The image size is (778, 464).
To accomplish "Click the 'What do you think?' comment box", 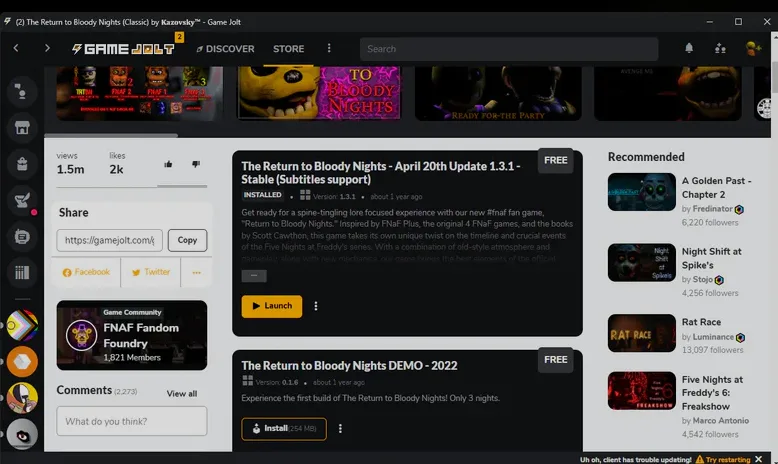I will pos(131,421).
